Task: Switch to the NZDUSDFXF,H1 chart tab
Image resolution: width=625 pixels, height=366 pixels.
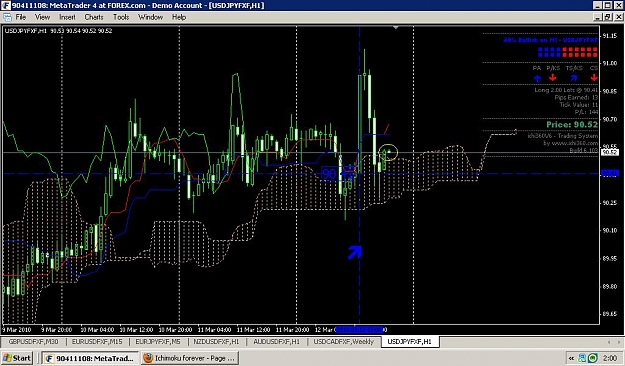Action: click(216, 342)
